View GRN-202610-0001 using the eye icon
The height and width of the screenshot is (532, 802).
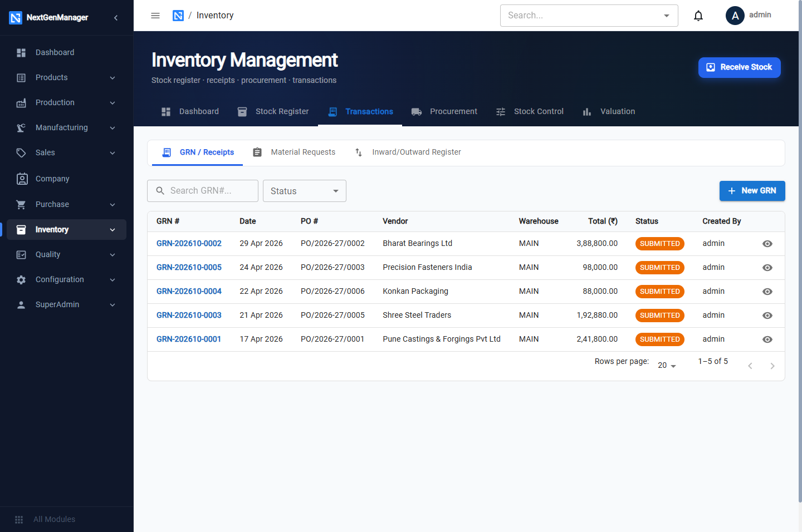(767, 339)
